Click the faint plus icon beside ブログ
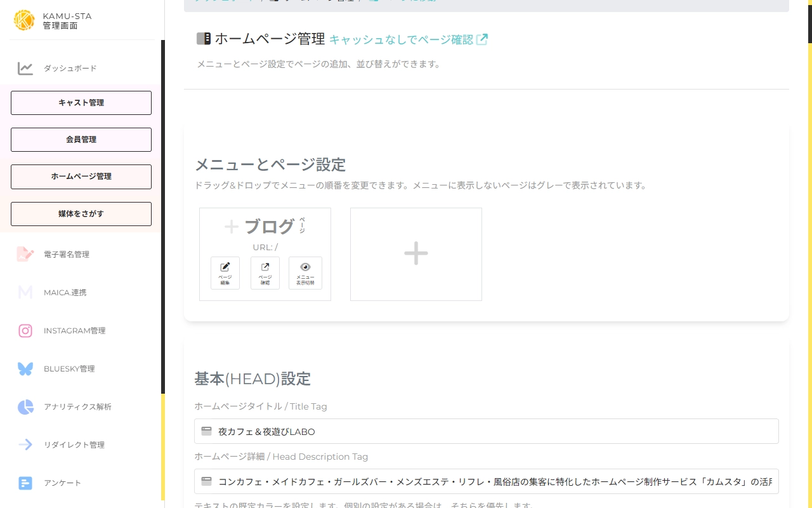 [232, 227]
